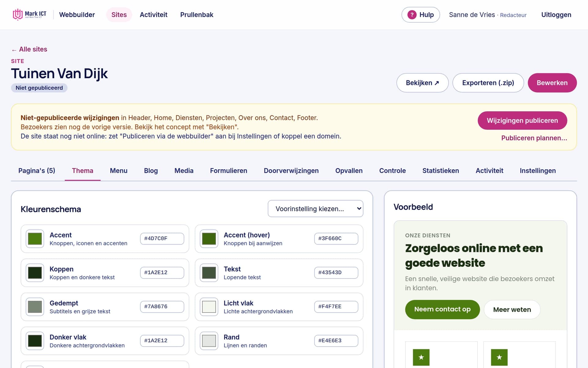This screenshot has width=588, height=368.
Task: Click the Donker vlak color swatch
Action: point(35,341)
